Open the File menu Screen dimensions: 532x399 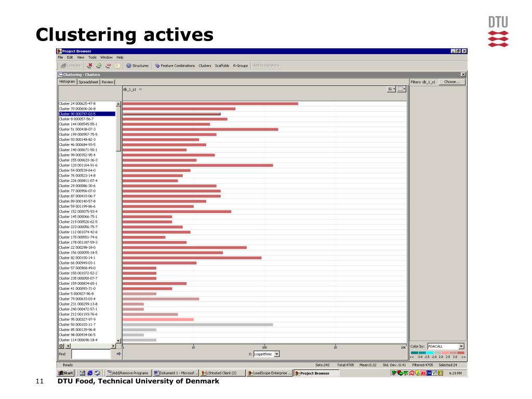pos(60,57)
